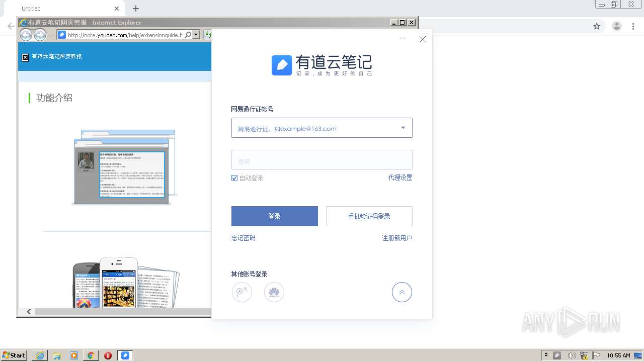Open the Windows Start menu
The image size is (644, 362).
[x=14, y=355]
